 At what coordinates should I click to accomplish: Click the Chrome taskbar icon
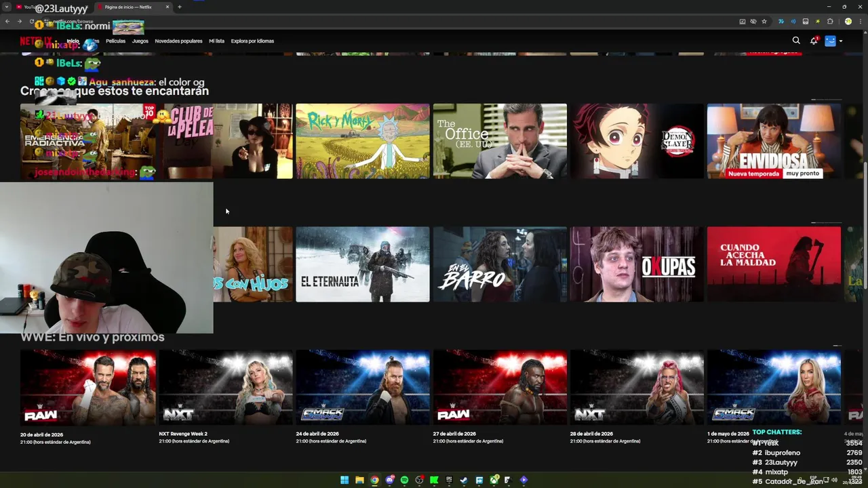point(374,480)
